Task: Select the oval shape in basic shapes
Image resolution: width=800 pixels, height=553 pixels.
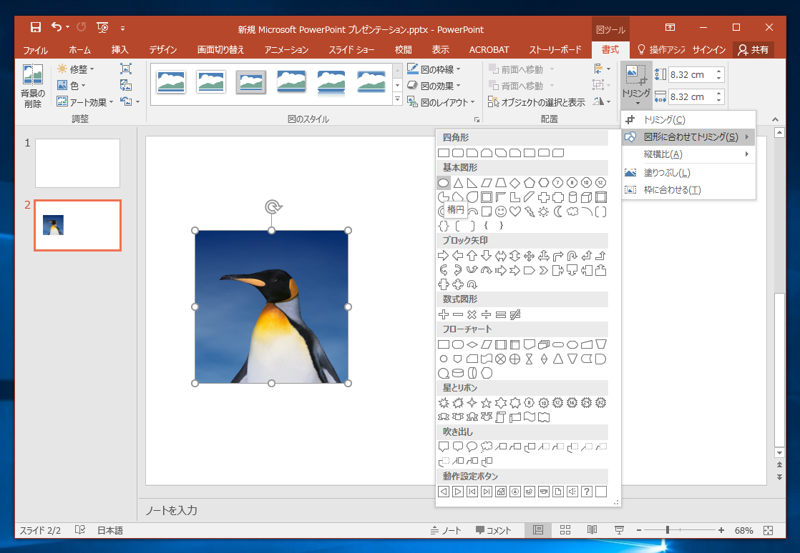Action: point(444,183)
